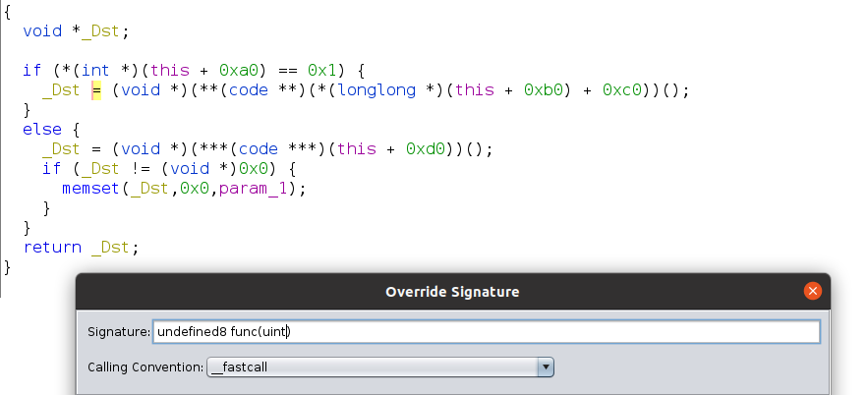
Task: Open the Calling Convention dropdown
Action: pyautogui.click(x=380, y=367)
